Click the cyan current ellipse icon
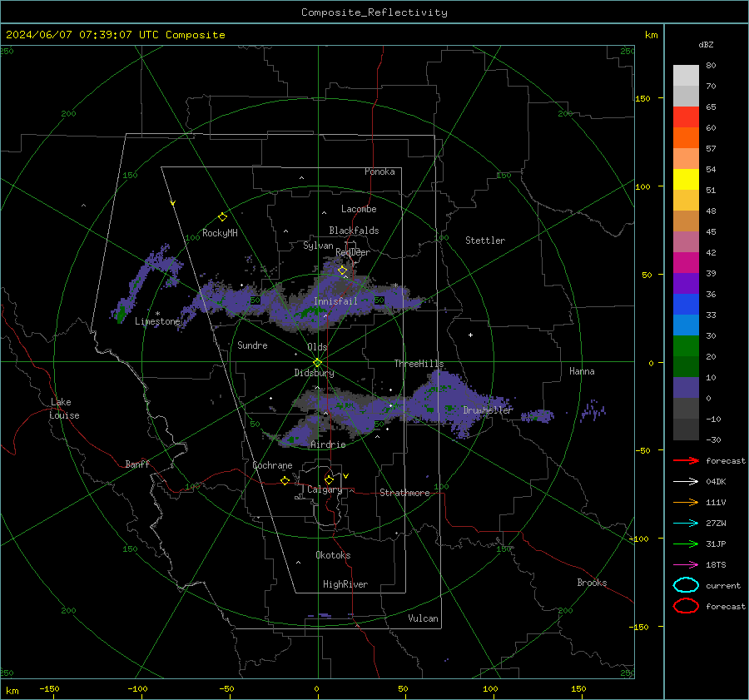Viewport: 749px width, 700px height. click(x=686, y=585)
